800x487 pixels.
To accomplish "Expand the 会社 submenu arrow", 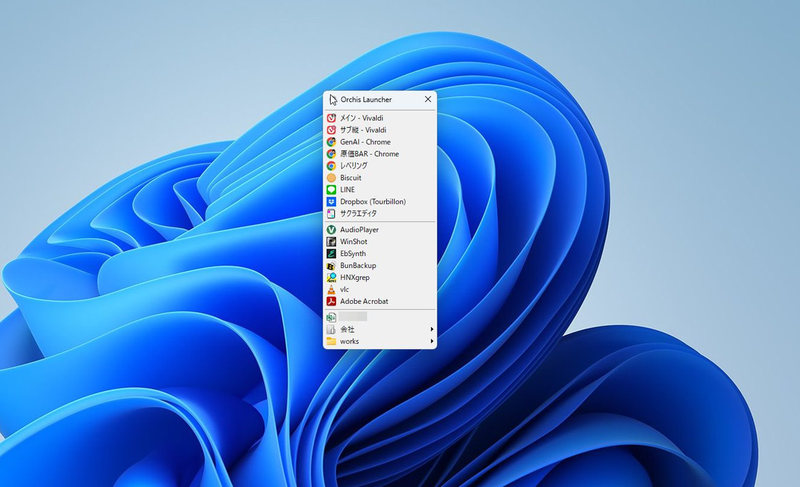I will click(431, 329).
